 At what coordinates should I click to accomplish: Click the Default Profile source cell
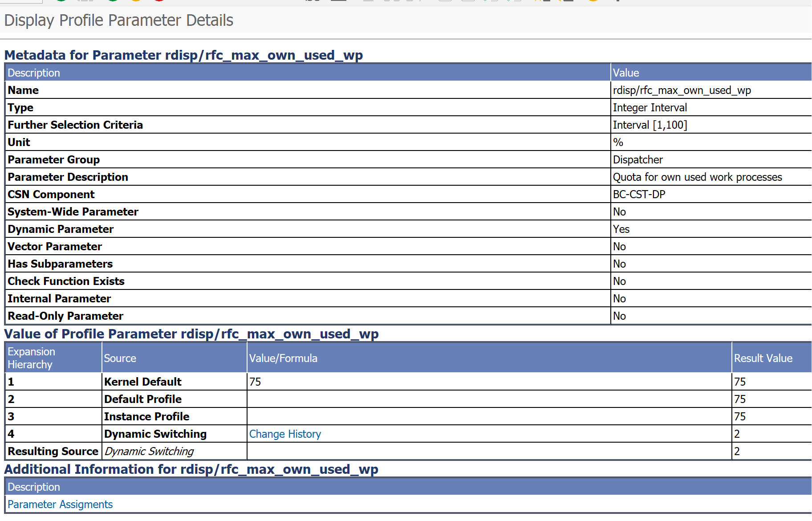pos(143,399)
